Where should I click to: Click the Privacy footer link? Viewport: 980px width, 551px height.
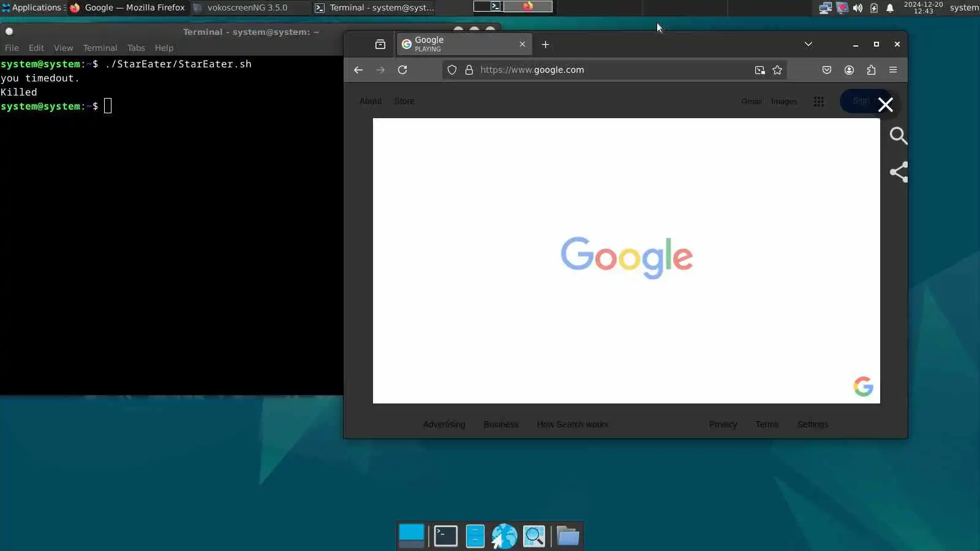(x=723, y=424)
